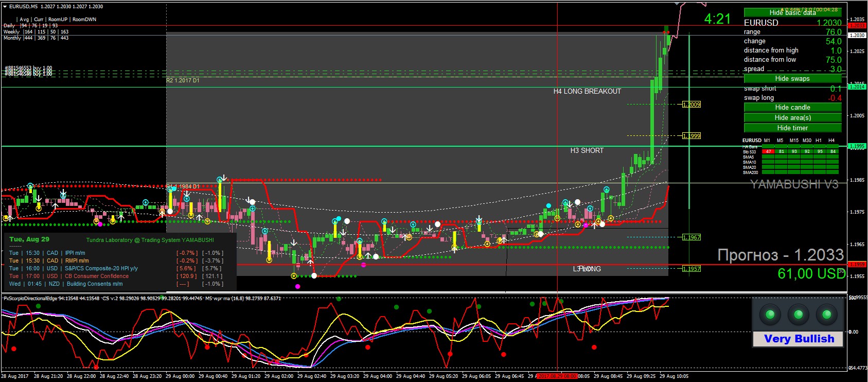Select the IPPI m/m news row

pos(116,253)
